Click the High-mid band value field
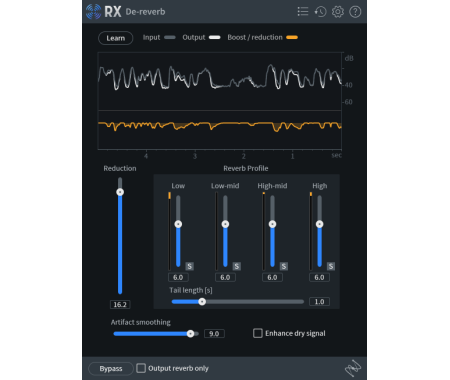The width and height of the screenshot is (450, 380). pyautogui.click(x=272, y=277)
